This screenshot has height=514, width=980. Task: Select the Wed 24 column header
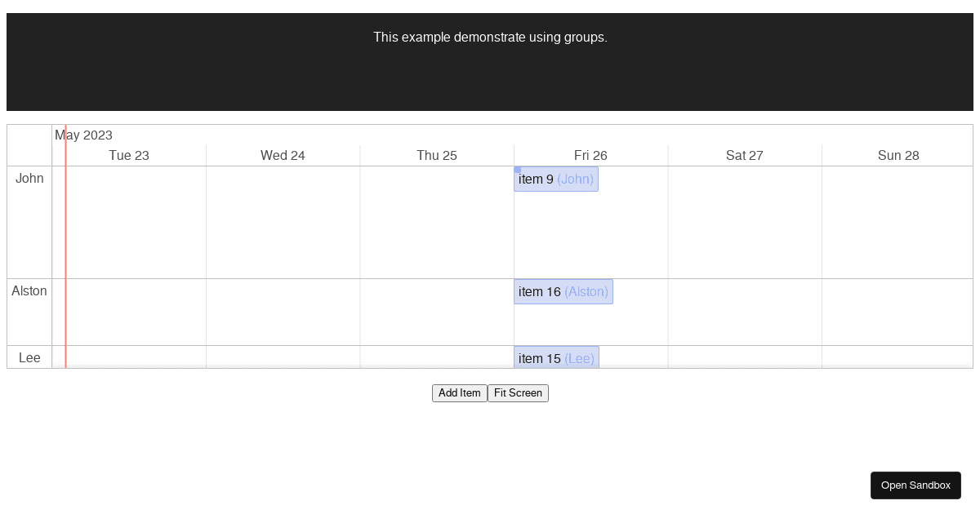pos(283,155)
